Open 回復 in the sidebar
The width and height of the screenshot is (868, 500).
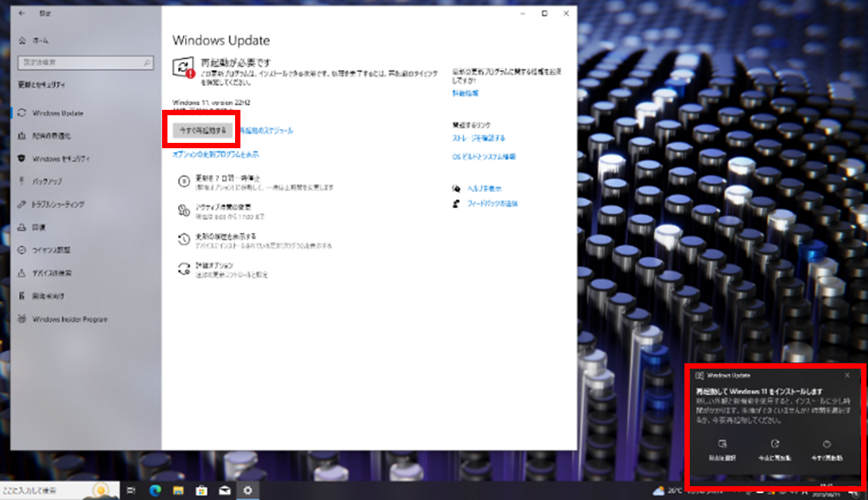click(31, 227)
